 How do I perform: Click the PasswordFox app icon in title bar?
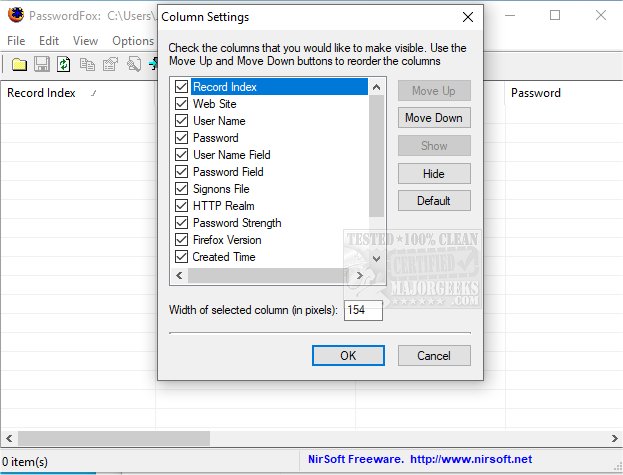click(x=16, y=15)
